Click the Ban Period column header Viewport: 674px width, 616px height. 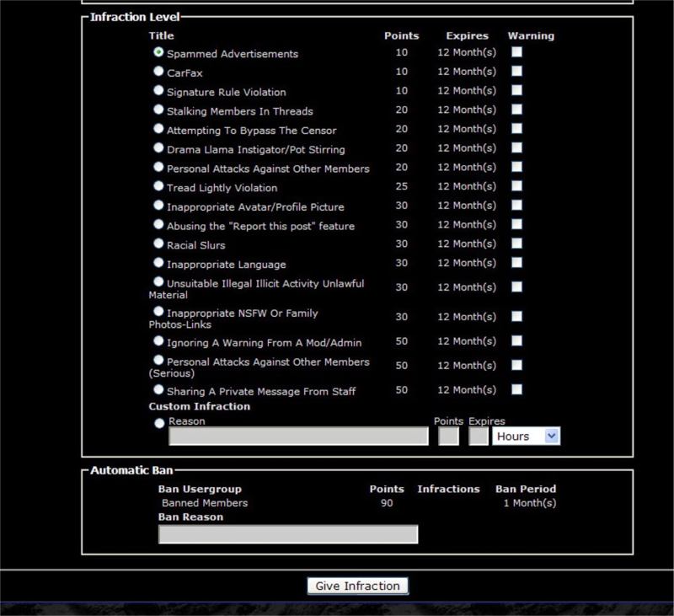tap(526, 490)
